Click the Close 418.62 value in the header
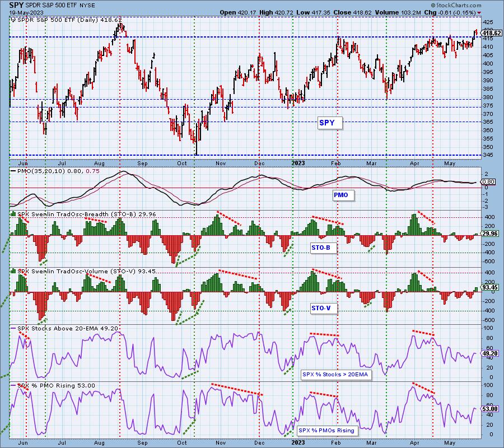 (x=352, y=12)
